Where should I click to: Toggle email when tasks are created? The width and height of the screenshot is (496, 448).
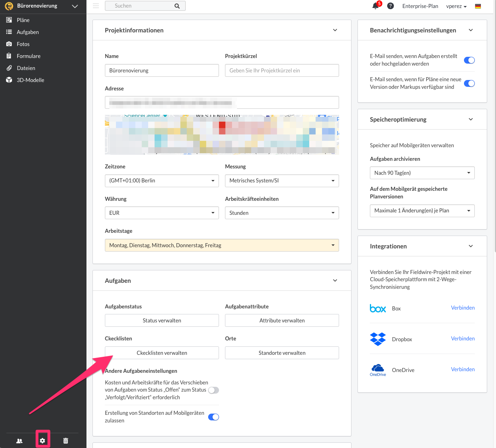click(469, 60)
